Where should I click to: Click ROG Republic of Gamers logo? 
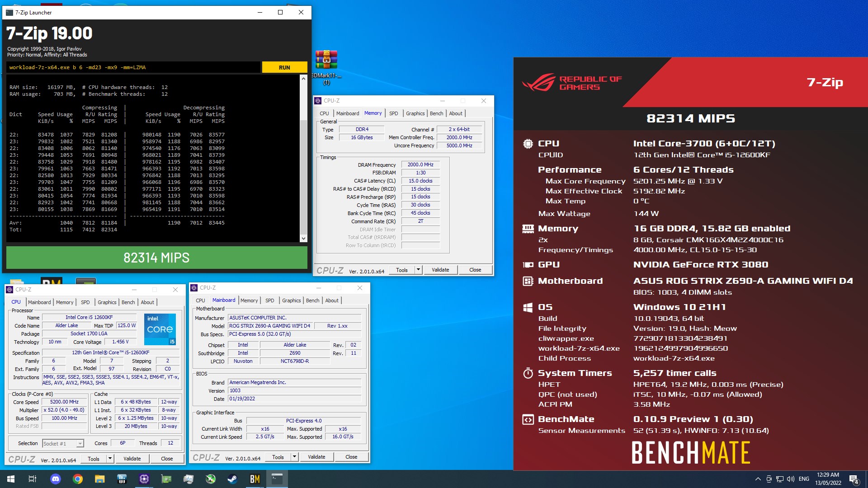pos(572,83)
